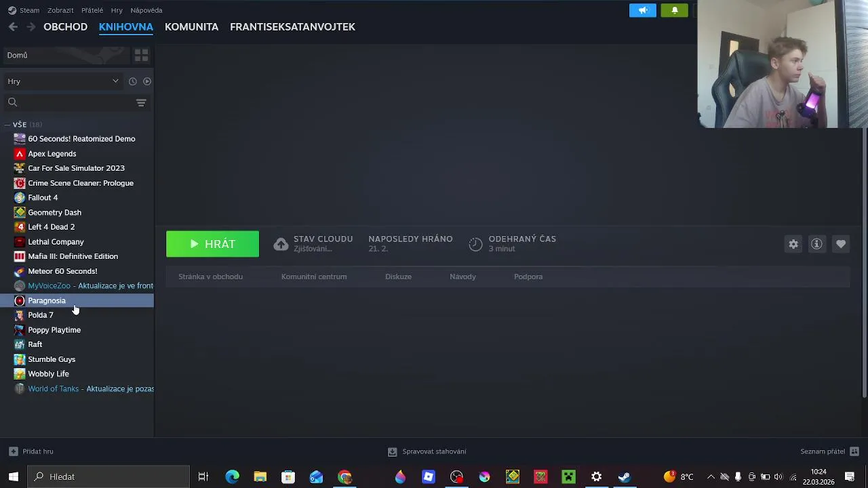Switch library to grid collections view

(x=141, y=55)
